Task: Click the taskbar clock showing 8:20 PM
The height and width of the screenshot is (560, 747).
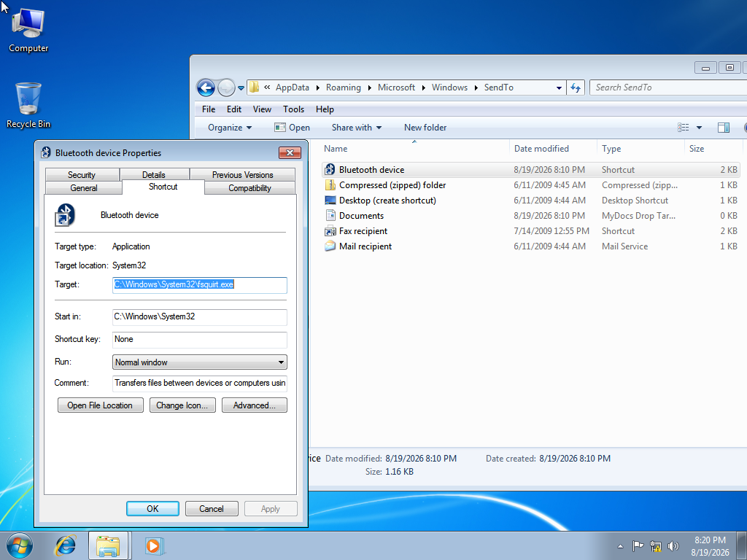Action: coord(710,546)
